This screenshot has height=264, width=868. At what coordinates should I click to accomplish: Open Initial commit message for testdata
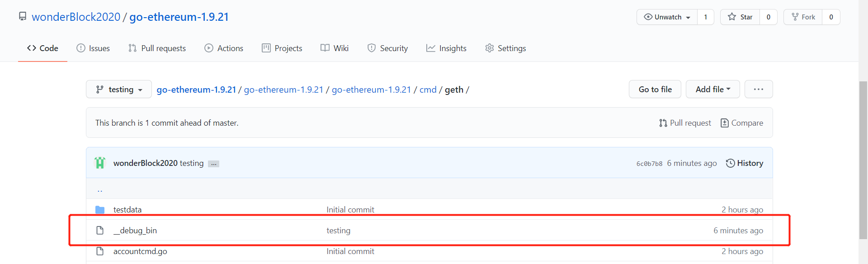[x=350, y=210]
